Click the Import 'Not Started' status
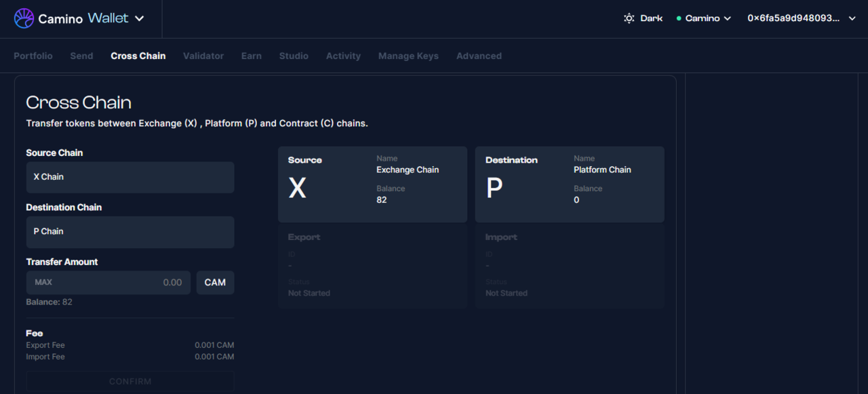 tap(507, 293)
